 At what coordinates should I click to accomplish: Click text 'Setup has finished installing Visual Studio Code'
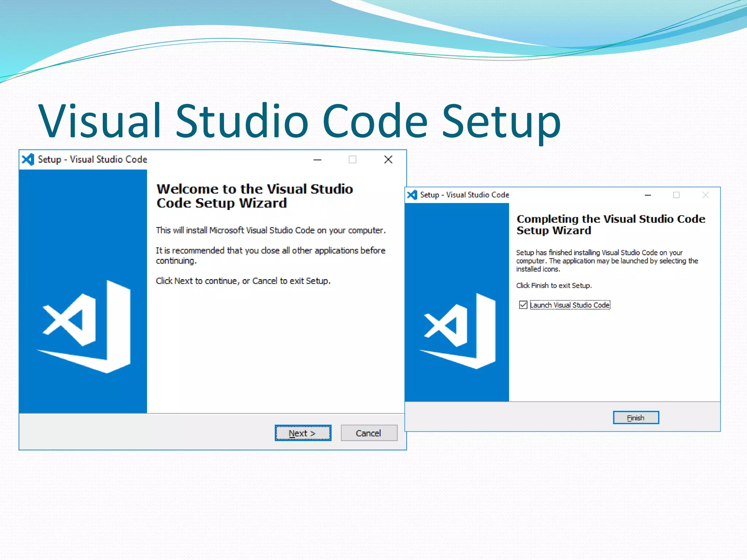tap(587, 252)
